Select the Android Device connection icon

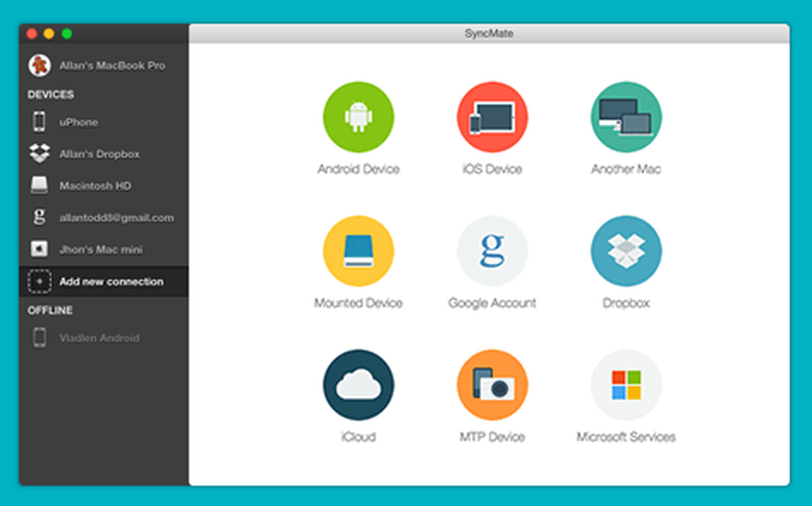point(359,116)
